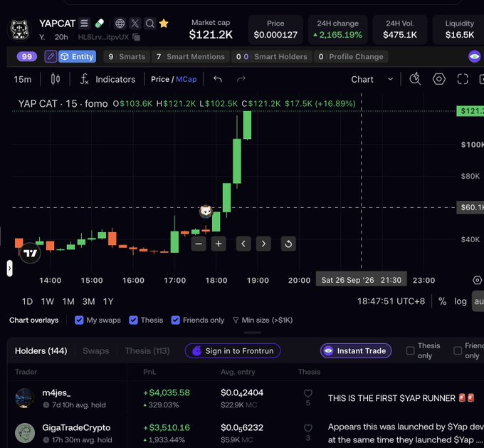Grab the chart panel resize handle
484x448 pixels.
coord(252,333)
